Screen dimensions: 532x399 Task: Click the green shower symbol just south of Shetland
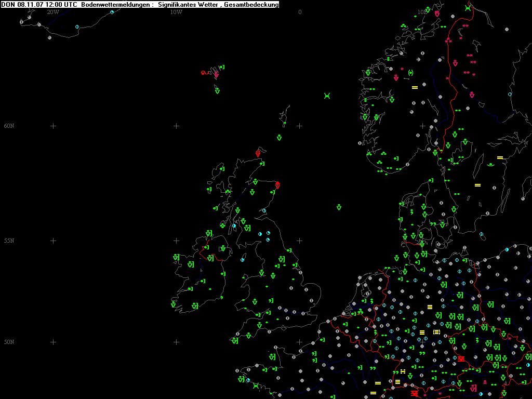[280, 138]
